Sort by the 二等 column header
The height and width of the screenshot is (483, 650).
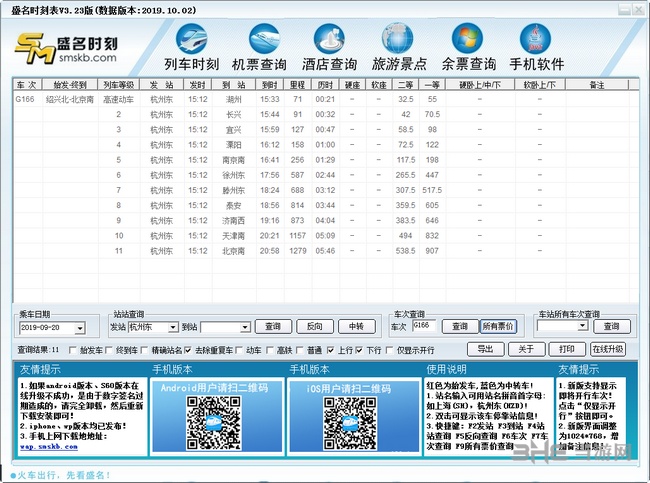click(405, 85)
